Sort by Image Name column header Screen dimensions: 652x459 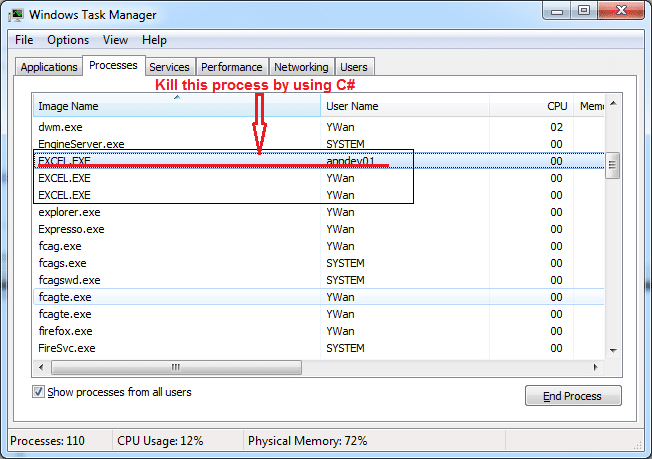(x=177, y=105)
